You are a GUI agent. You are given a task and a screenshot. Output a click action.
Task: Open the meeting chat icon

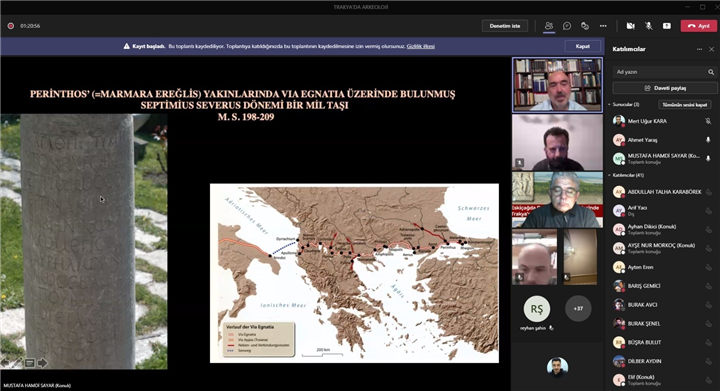click(x=567, y=26)
